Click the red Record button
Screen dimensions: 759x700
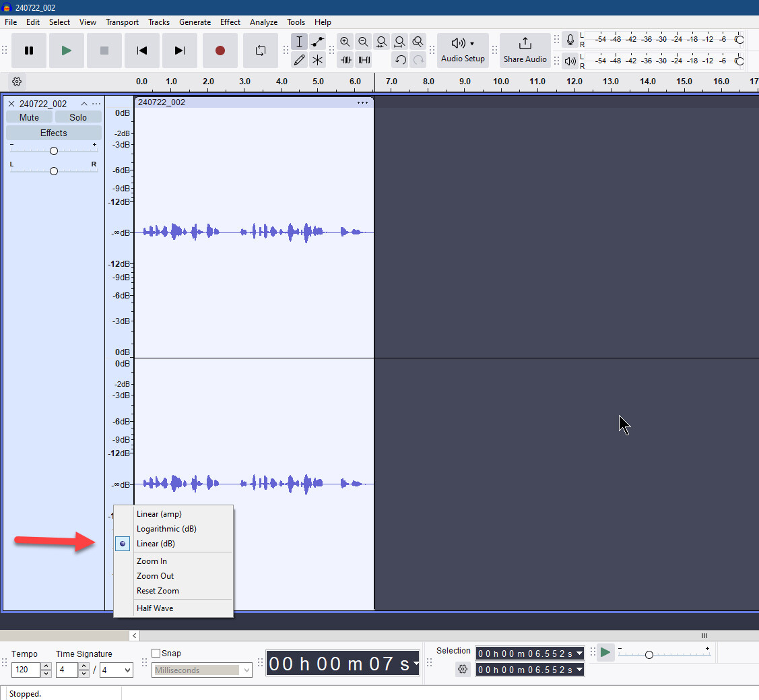220,51
